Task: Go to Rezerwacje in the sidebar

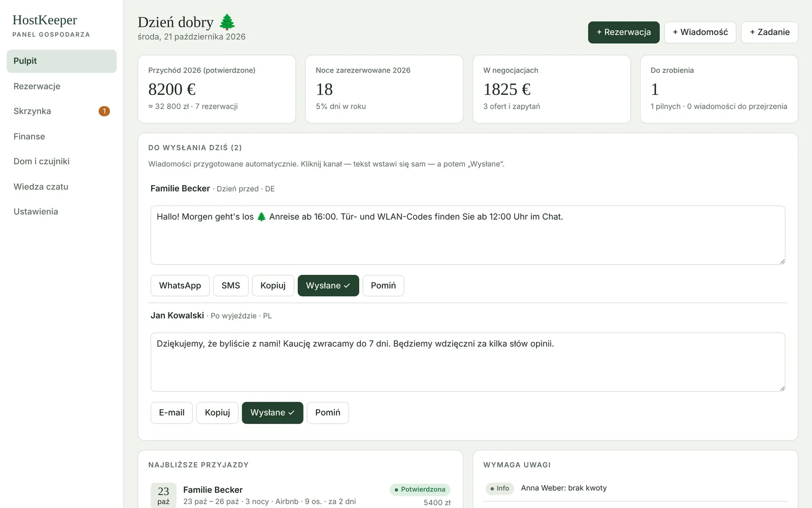Action: [x=61, y=86]
